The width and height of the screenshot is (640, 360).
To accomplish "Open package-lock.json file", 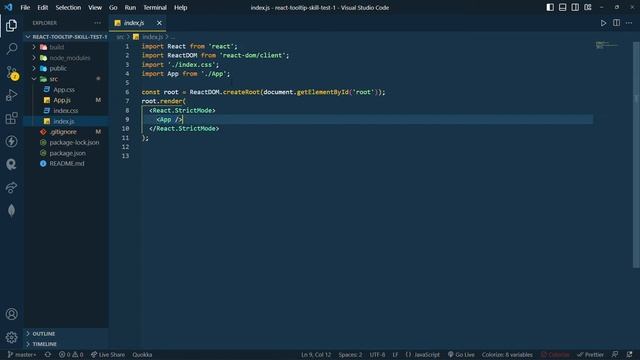I will (66, 142).
